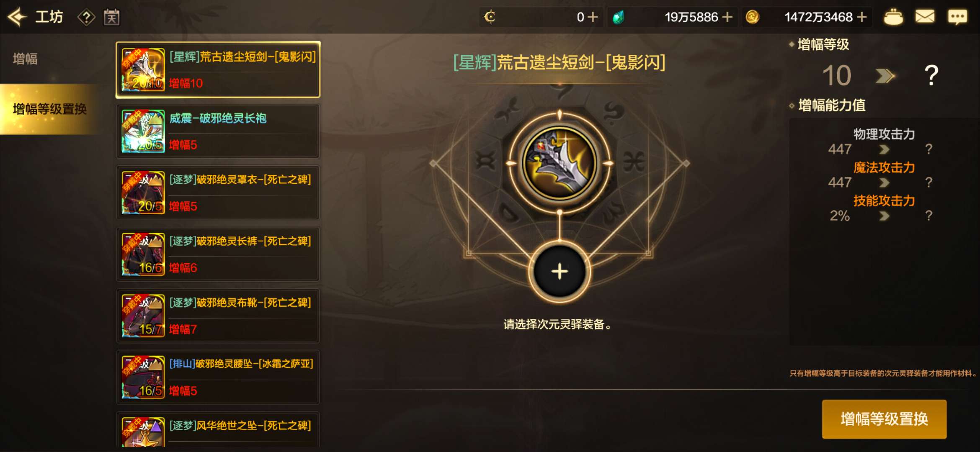Go back using the arrow beside 工坊
This screenshot has width=980, height=452.
pos(18,17)
